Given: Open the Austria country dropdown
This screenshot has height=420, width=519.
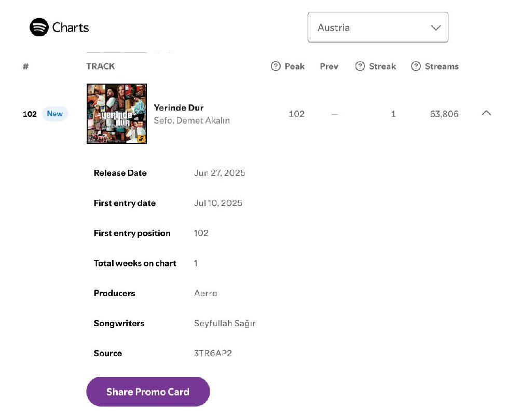Looking at the screenshot, I should [x=377, y=28].
